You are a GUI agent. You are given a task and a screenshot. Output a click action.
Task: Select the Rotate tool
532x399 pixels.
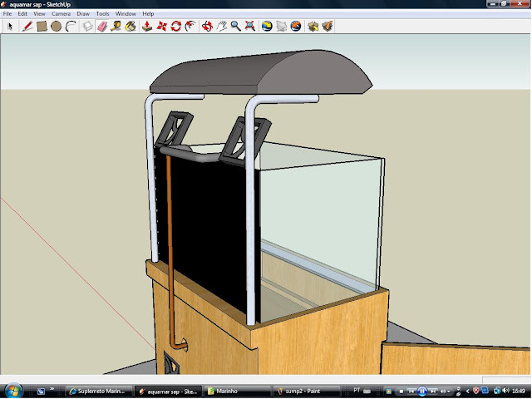click(175, 27)
